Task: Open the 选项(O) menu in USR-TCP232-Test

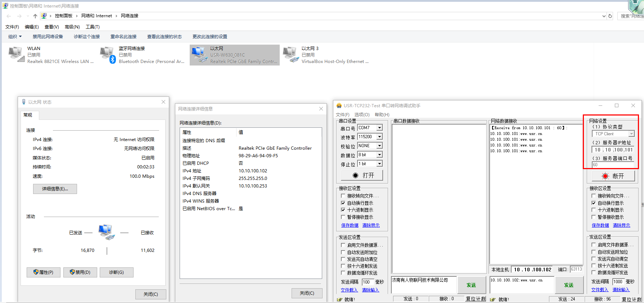Action: pos(362,115)
